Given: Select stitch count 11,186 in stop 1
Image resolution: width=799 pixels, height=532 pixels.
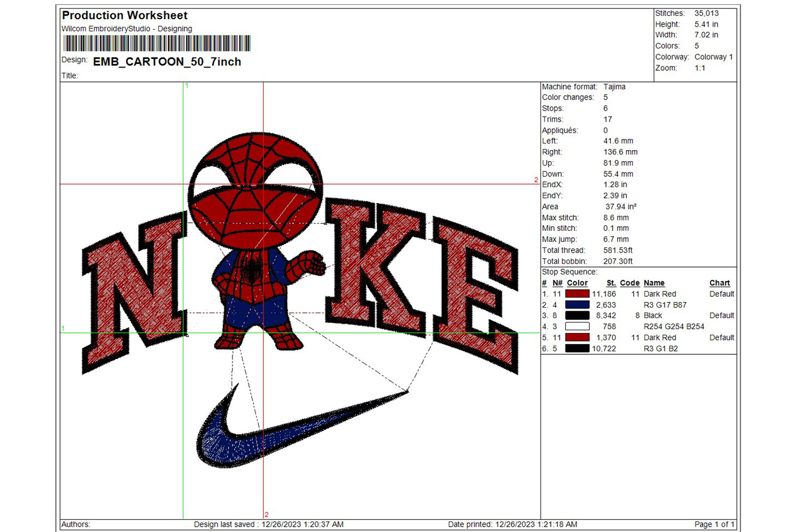Looking at the screenshot, I should click(x=604, y=294).
